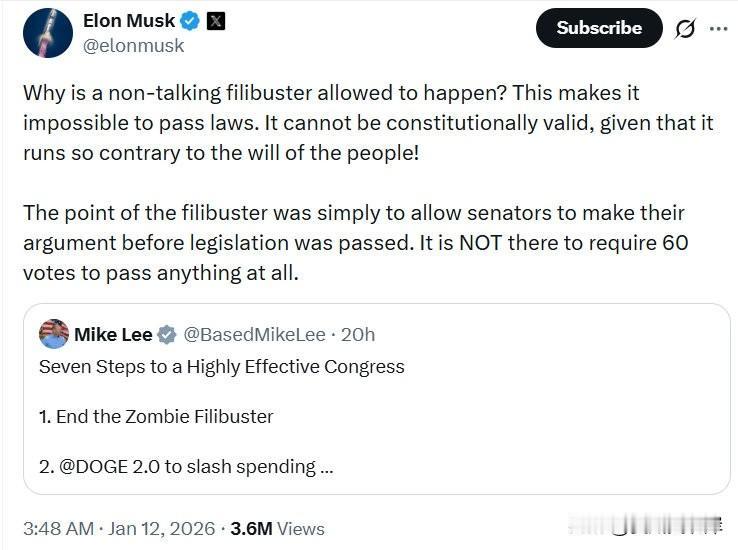Open Elon Musk's profile avatar
Screen dimensions: 738x550
[x=48, y=33]
